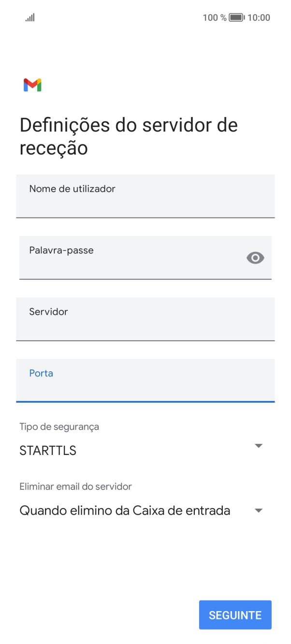This screenshot has height=644, width=291.
Task: Click the Definições do servidor de receção title
Action: click(x=129, y=136)
